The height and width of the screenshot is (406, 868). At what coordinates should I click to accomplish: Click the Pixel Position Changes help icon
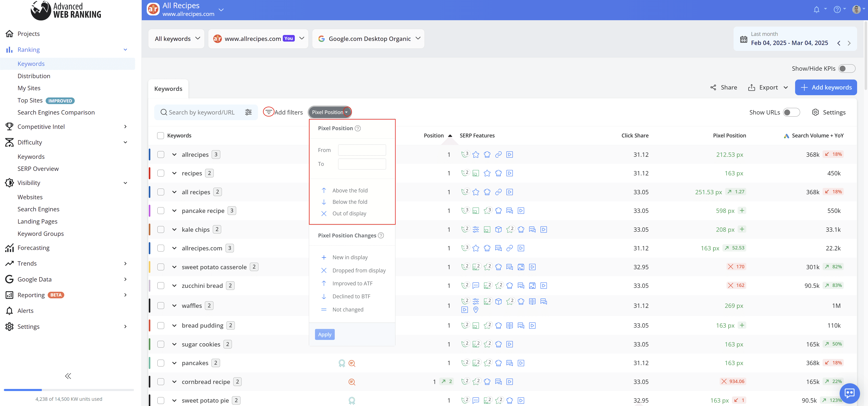(381, 235)
